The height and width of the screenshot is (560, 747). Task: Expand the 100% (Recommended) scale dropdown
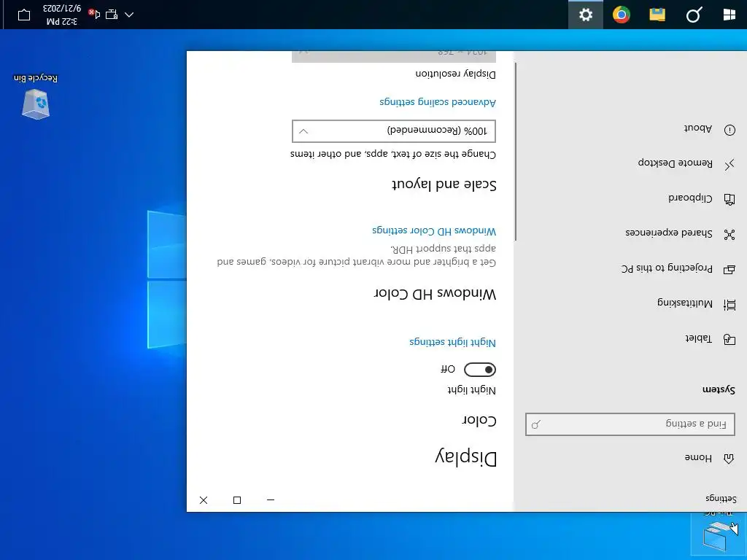[394, 131]
